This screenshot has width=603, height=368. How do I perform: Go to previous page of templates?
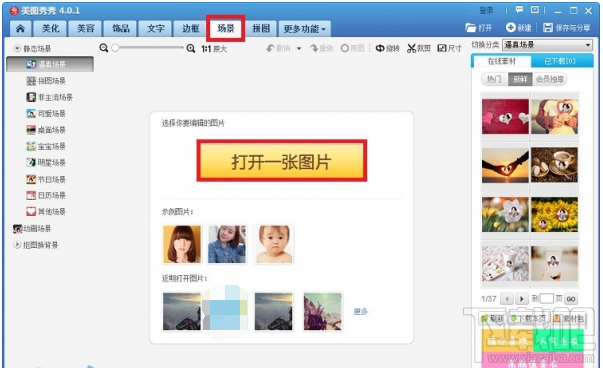click(x=507, y=299)
